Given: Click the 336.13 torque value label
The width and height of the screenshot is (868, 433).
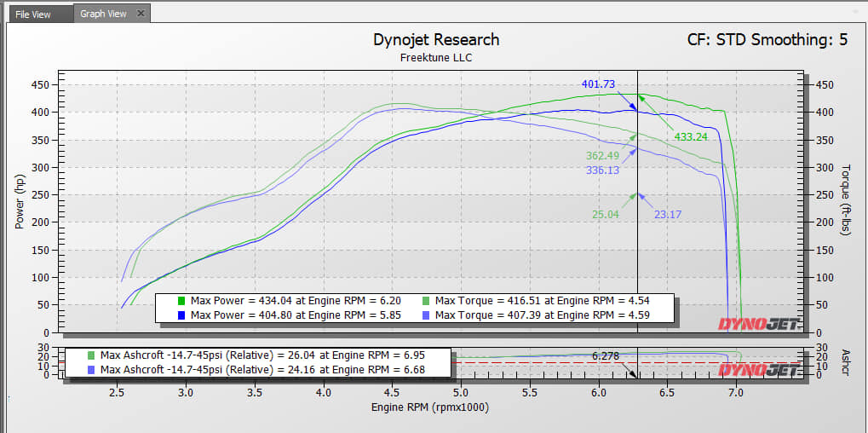Looking at the screenshot, I should point(603,170).
